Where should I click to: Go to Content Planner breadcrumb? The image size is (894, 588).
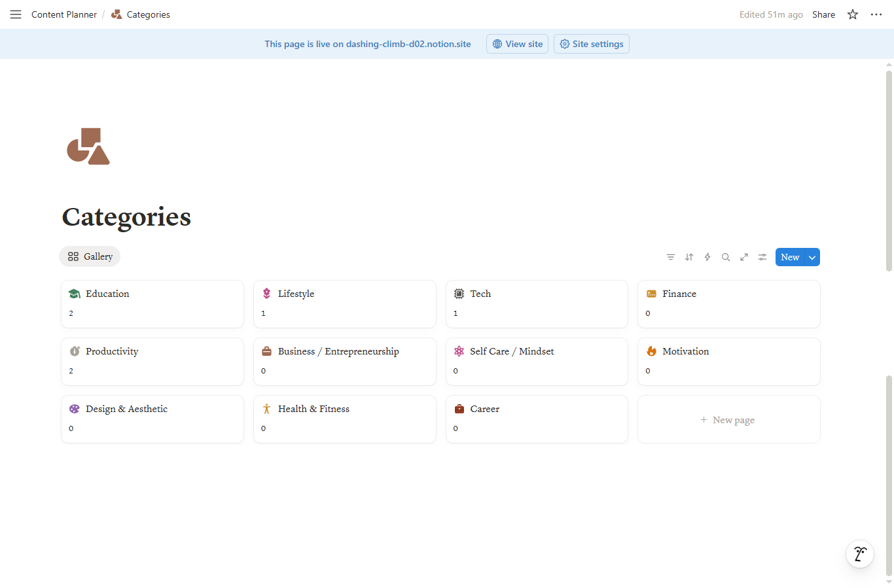tap(64, 14)
